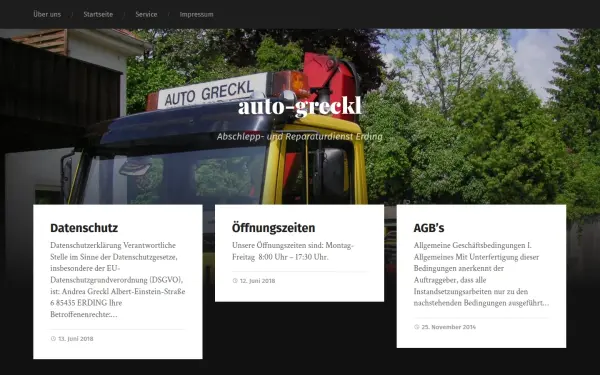This screenshot has width=600, height=375.
Task: Click the date 25. November 2014
Action: click(449, 327)
